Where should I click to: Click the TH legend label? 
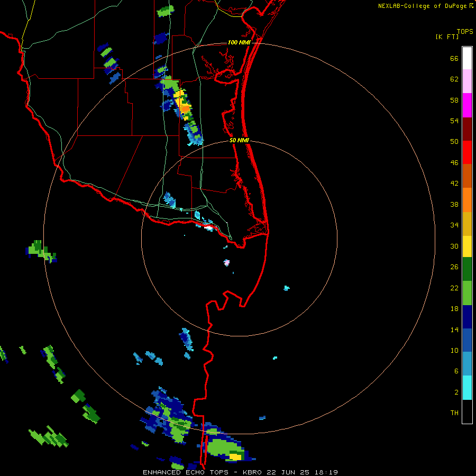(x=454, y=413)
